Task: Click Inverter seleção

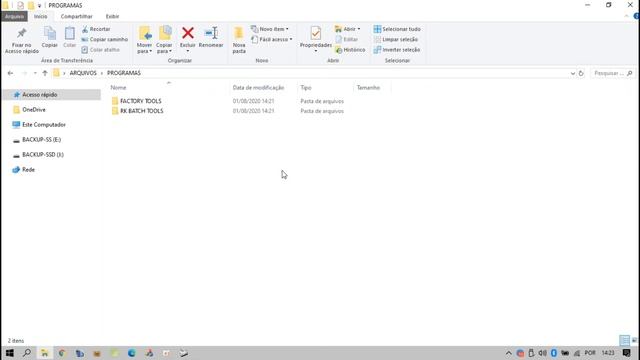Action: pyautogui.click(x=397, y=50)
